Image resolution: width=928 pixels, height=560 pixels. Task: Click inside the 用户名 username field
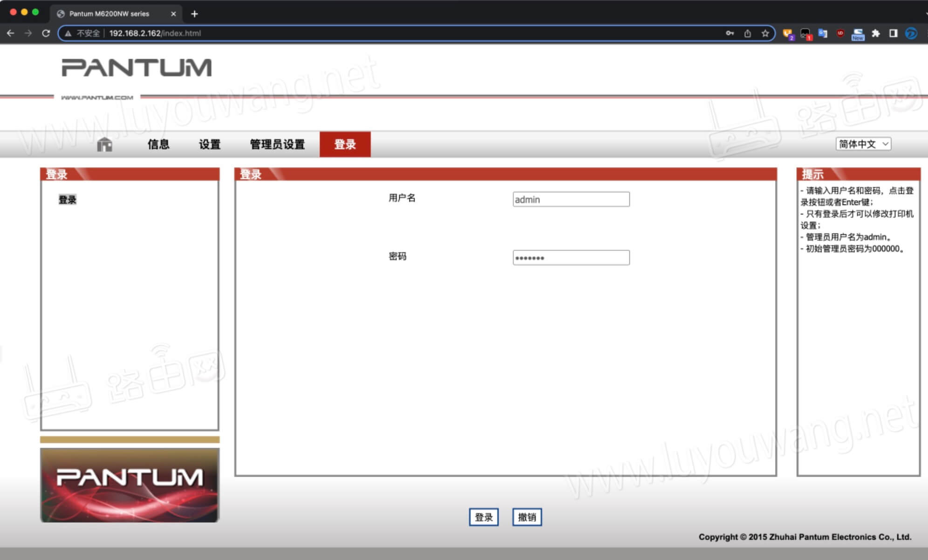coord(571,199)
